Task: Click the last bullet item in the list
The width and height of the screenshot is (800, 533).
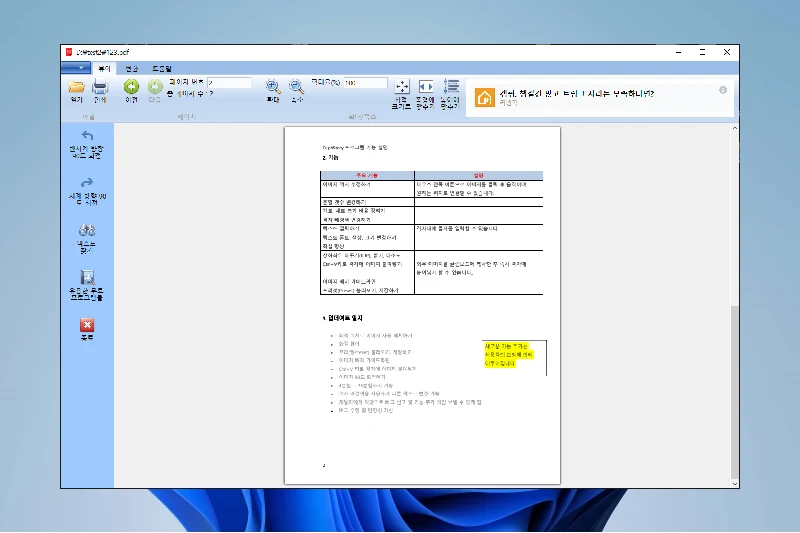Action: pos(365,411)
